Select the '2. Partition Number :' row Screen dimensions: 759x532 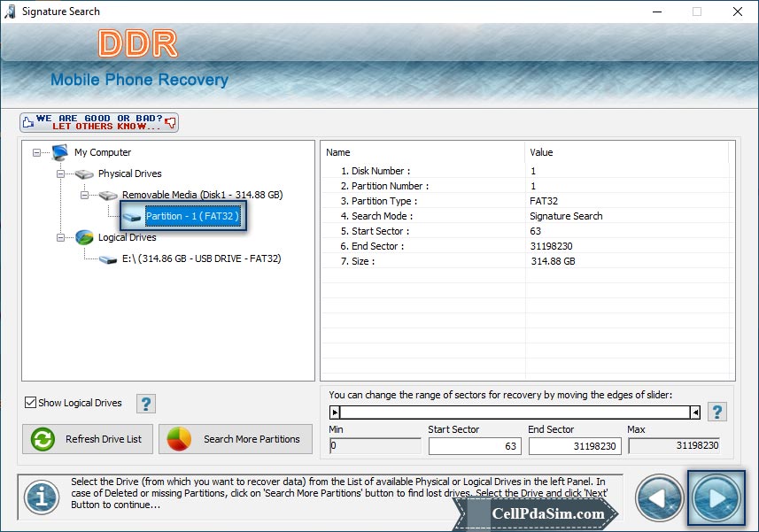click(525, 186)
